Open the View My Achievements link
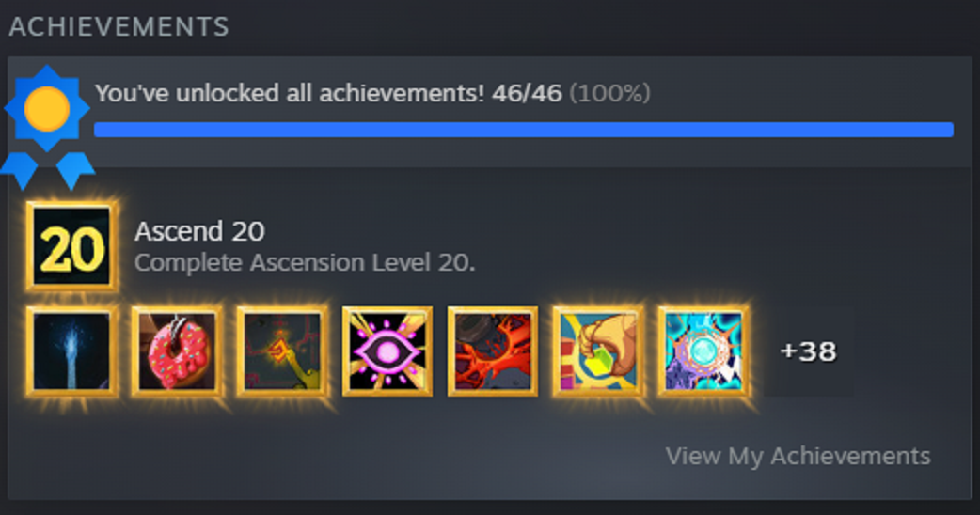Viewport: 980px width, 515px height. (x=798, y=457)
